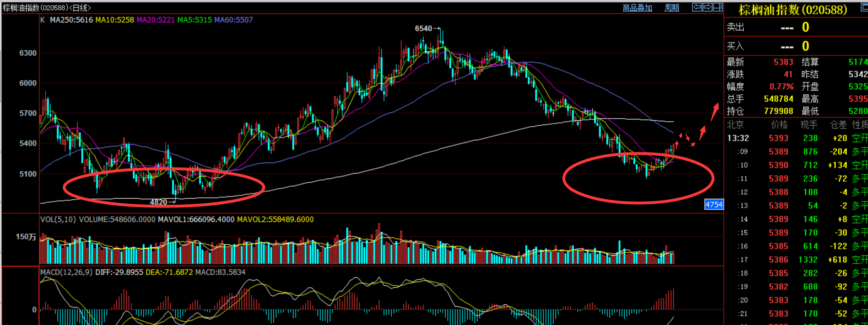868x325 pixels.
Task: Click the quote panel title 棕榈油指数(020588)
Action: pos(793,10)
